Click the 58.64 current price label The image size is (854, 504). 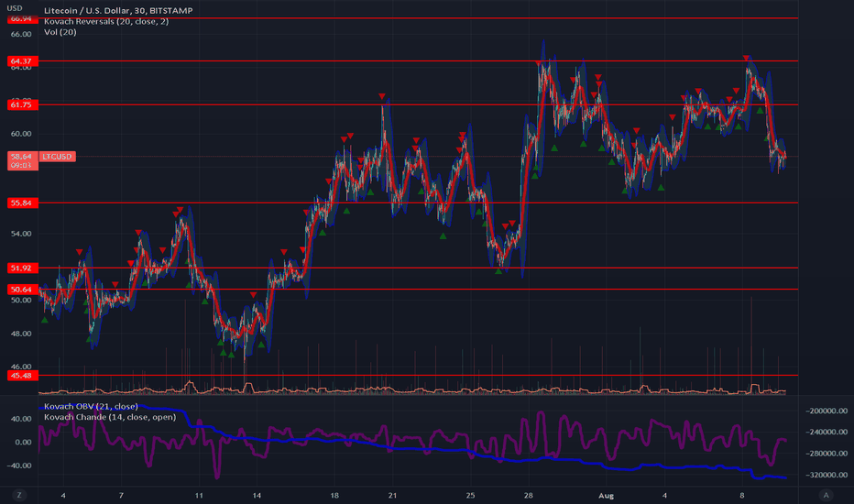click(21, 157)
